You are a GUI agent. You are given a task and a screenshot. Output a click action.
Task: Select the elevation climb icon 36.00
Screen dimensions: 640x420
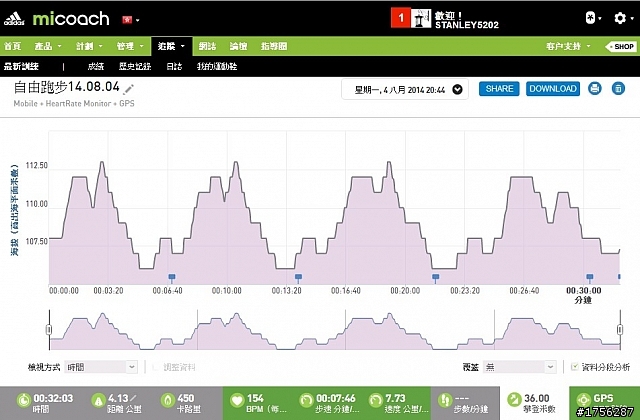[514, 400]
